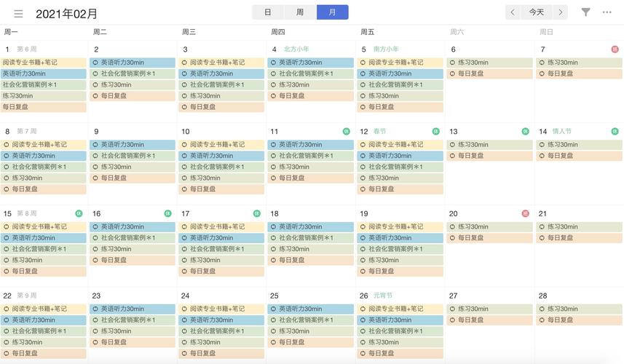Open task 练习30min on February 18

[x=311, y=249]
